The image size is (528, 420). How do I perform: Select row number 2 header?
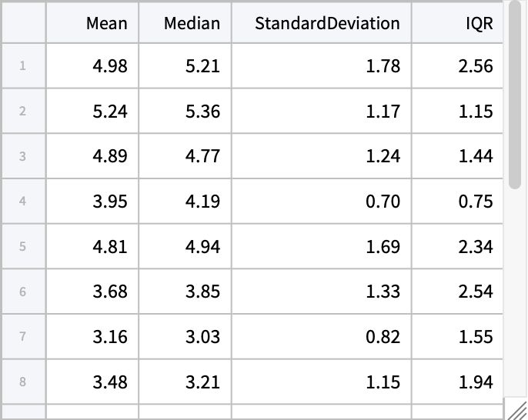(x=23, y=112)
